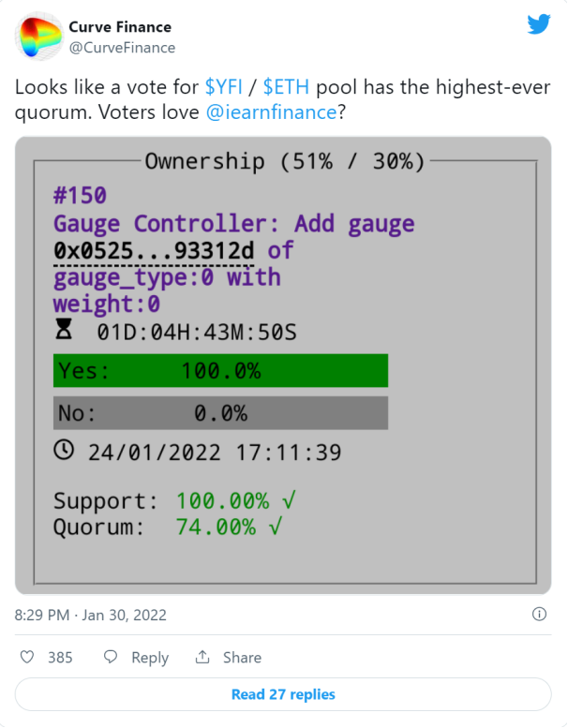The image size is (568, 728).
Task: Open the tweet timestamp 8:29 PM Jan 30
Action: click(x=91, y=615)
